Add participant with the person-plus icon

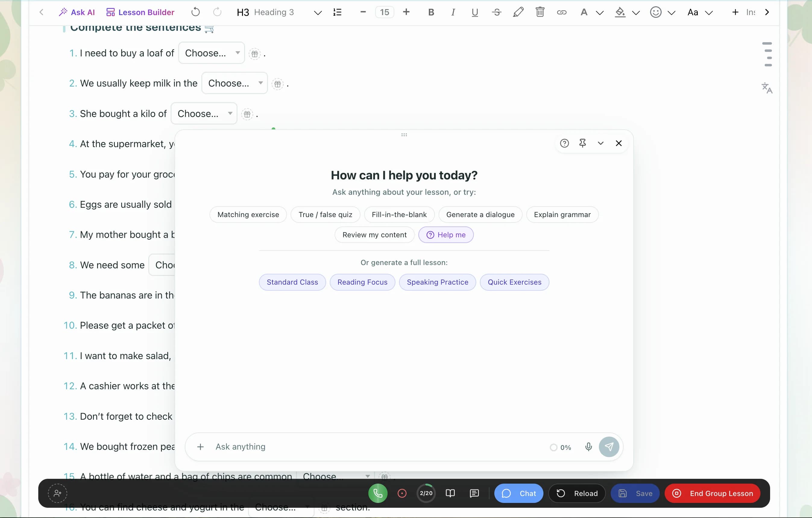pyautogui.click(x=57, y=493)
